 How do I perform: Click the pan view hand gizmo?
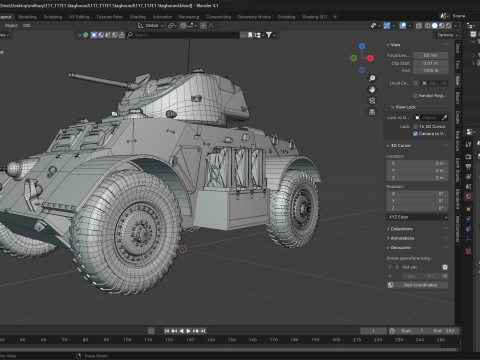[372, 89]
